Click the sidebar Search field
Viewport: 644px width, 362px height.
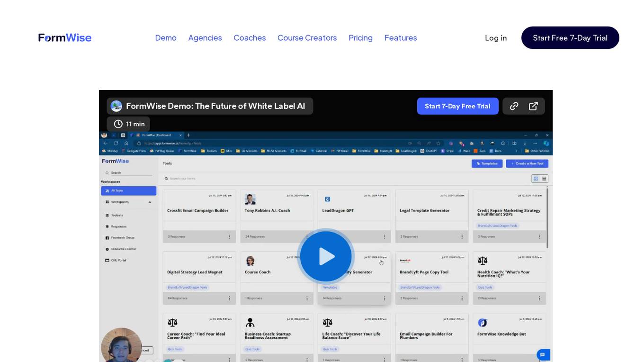128,173
